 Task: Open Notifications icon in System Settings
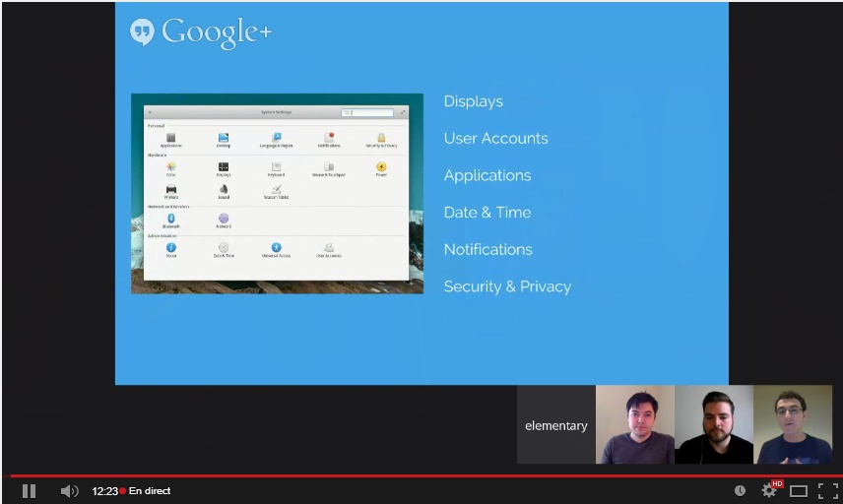(329, 140)
